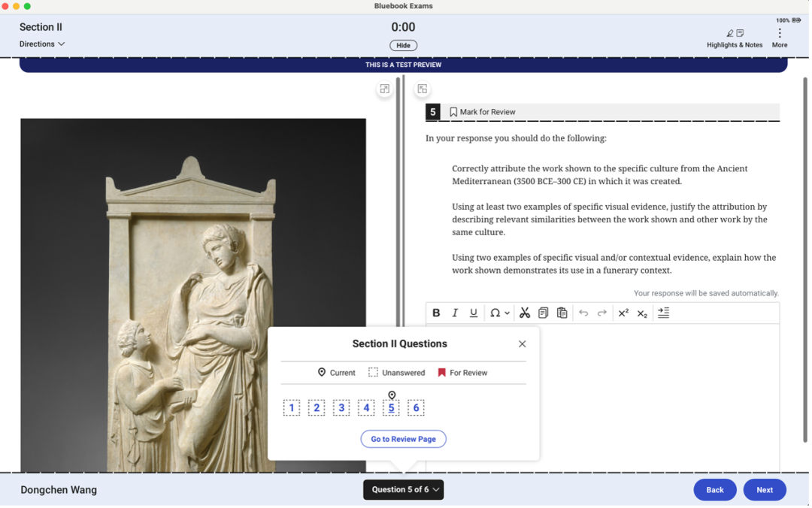Viewport: 812px width, 508px height.
Task: Close the Section II Questions popup
Action: (x=522, y=344)
